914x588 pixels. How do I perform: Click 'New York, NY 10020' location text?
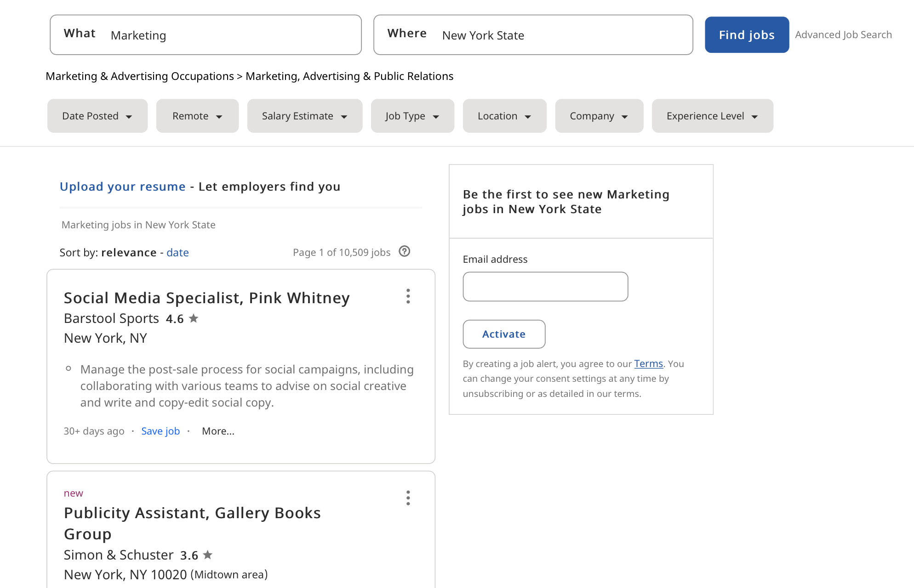pos(126,575)
